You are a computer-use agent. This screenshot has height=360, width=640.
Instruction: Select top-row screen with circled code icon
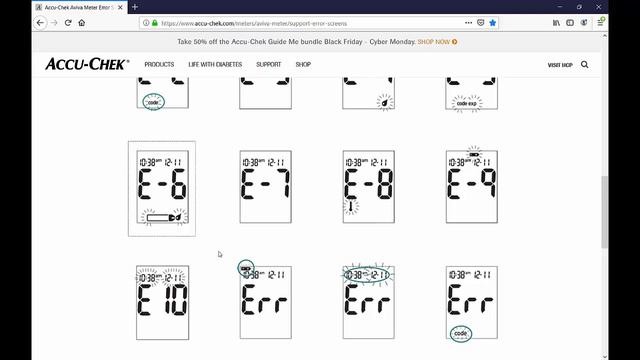click(162, 93)
